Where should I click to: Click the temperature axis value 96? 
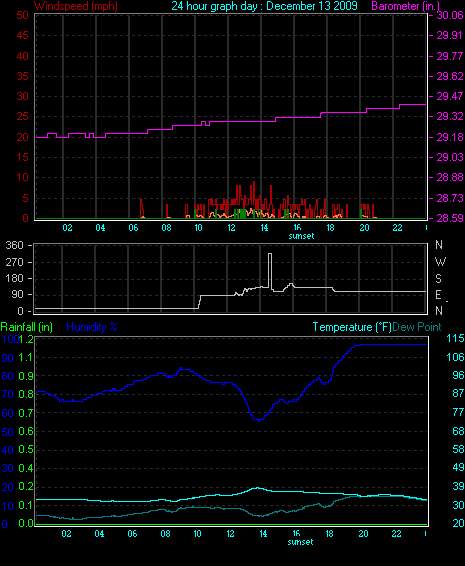458,375
